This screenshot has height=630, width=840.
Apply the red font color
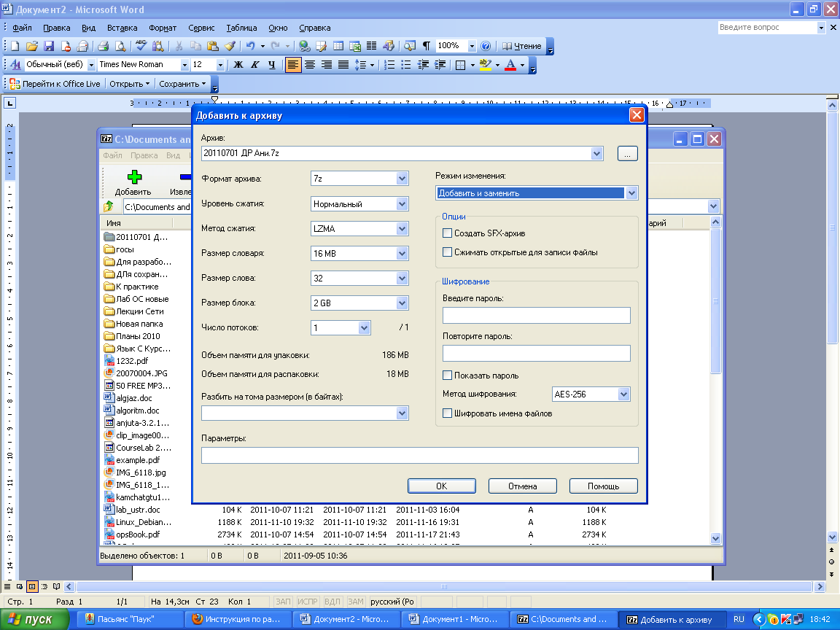(510, 65)
